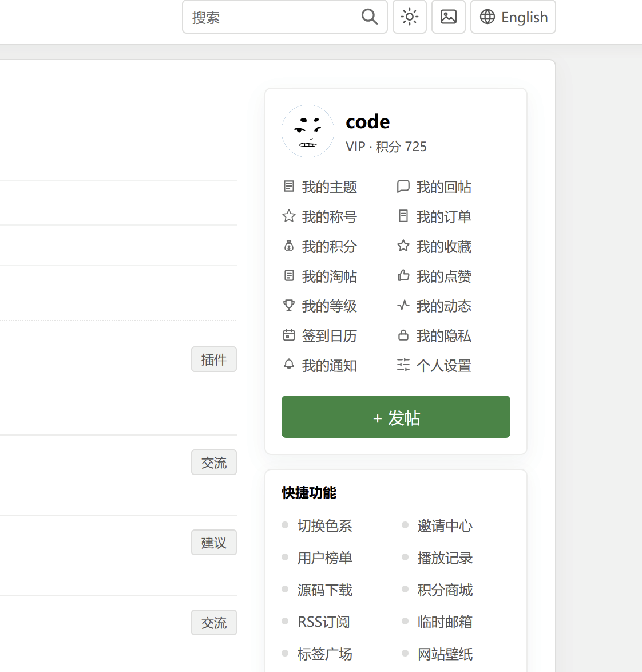The image size is (642, 672).
Task: Open 我的订单 link
Action: pos(443,217)
